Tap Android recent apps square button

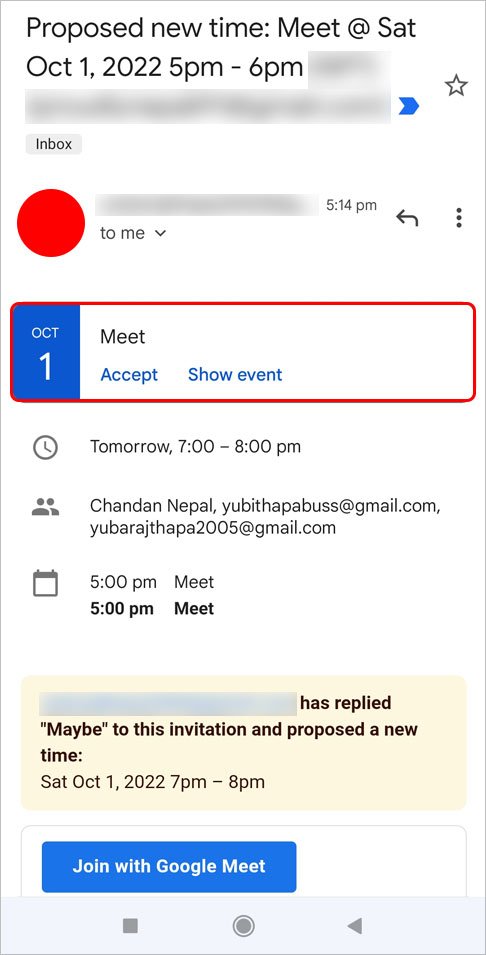(x=130, y=926)
